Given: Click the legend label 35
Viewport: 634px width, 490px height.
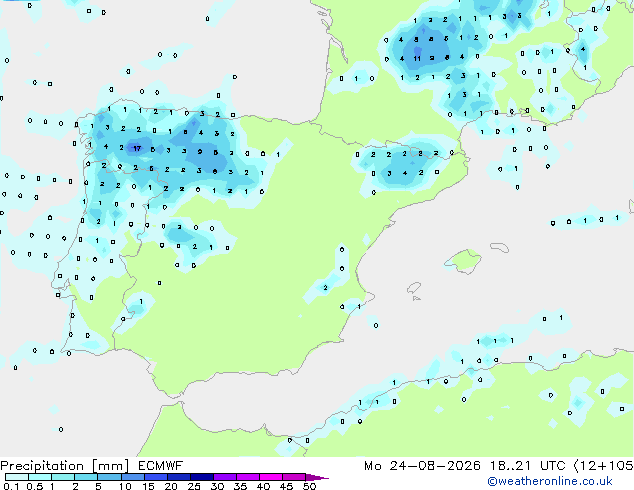Looking at the screenshot, I should (x=240, y=486).
